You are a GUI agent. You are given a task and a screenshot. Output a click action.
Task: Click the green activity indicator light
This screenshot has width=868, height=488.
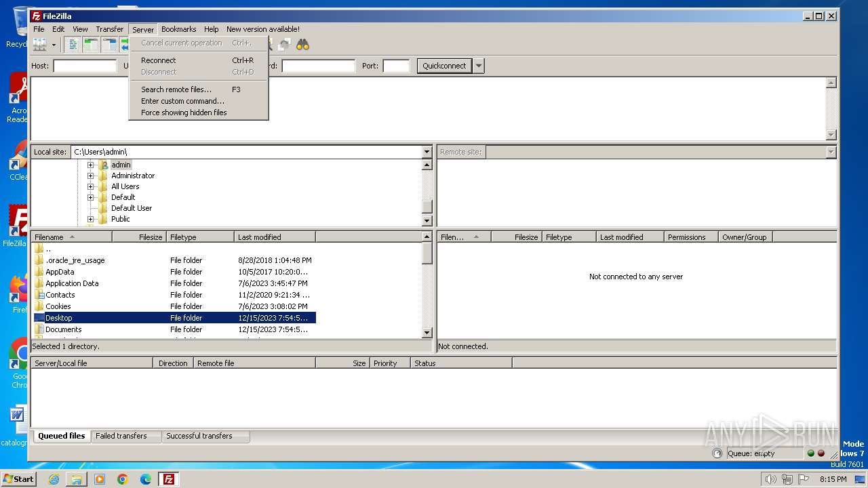tap(810, 453)
